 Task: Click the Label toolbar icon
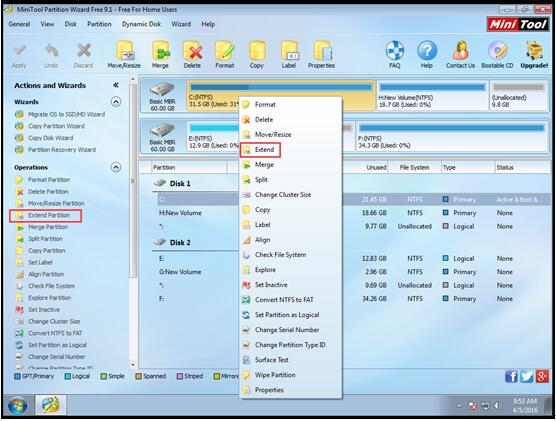coord(289,54)
